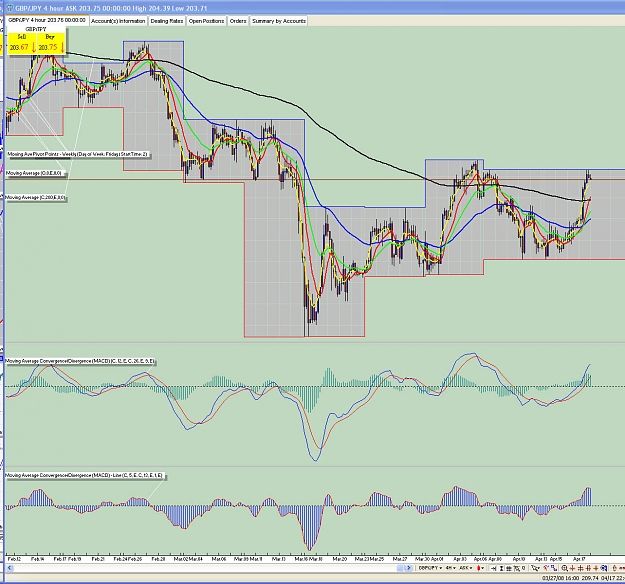The width and height of the screenshot is (625, 584).
Task: Click the period separator icon beside the 0 field
Action: pyautogui.click(x=517, y=568)
